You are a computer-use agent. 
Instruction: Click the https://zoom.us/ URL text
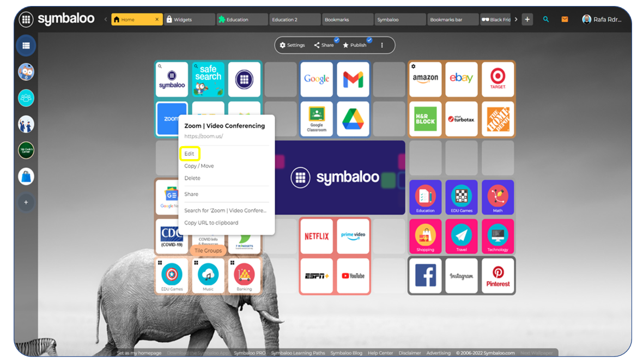(x=203, y=136)
